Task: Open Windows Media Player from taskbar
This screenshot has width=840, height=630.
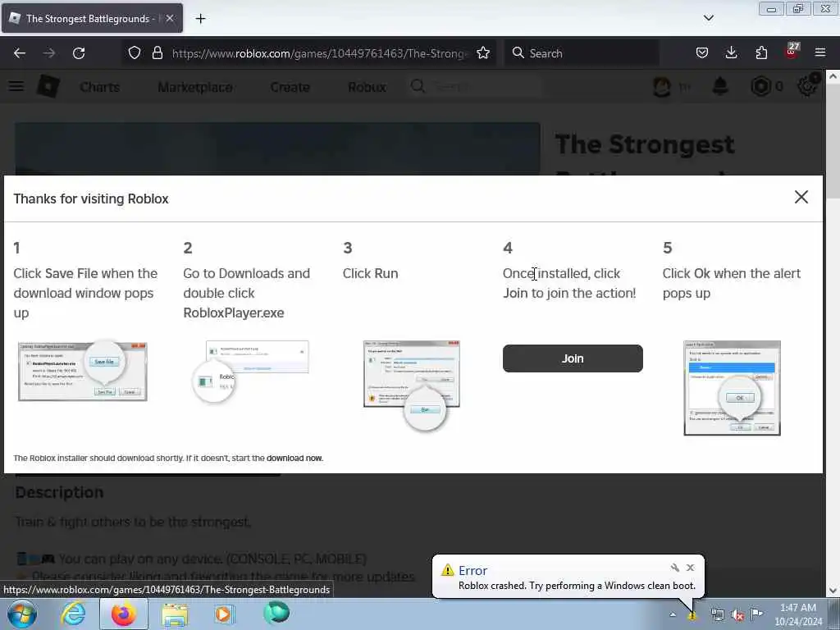Action: 224,614
